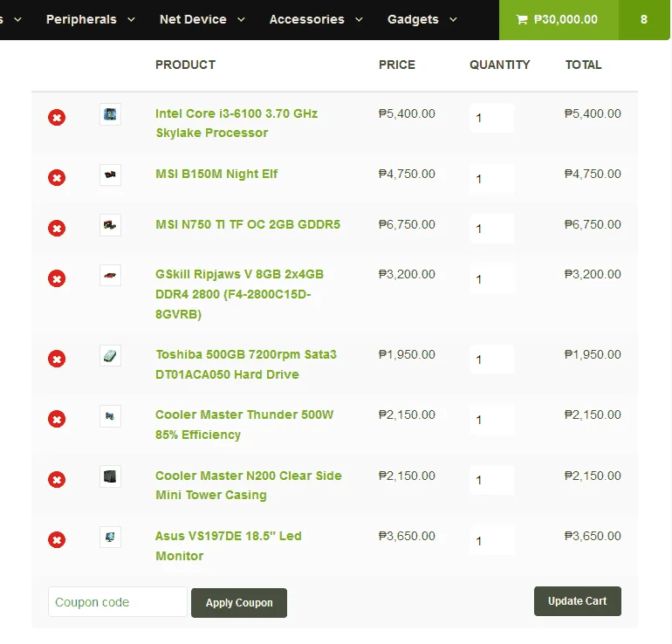This screenshot has width=672, height=644.
Task: Click the QUANTITY column header
Action: point(500,65)
